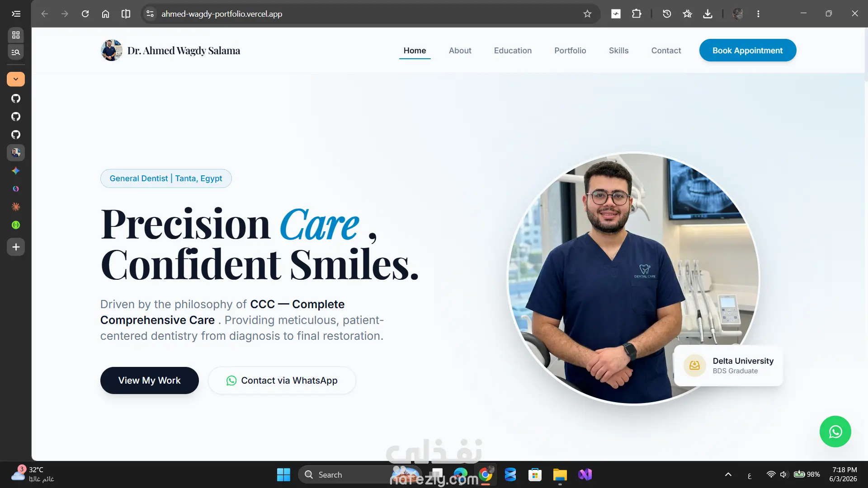Open the downloads panel
This screenshot has width=868, height=488.
[x=708, y=14]
